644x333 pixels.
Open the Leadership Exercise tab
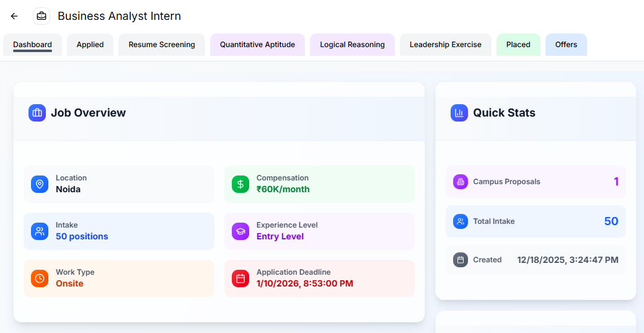tap(446, 45)
